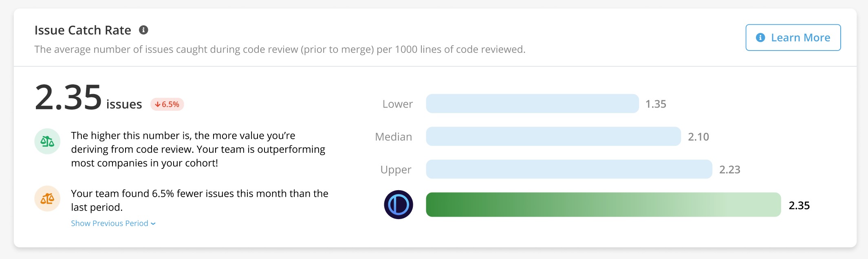This screenshot has width=868, height=259.
Task: Open the Show Previous Period link
Action: [x=109, y=223]
